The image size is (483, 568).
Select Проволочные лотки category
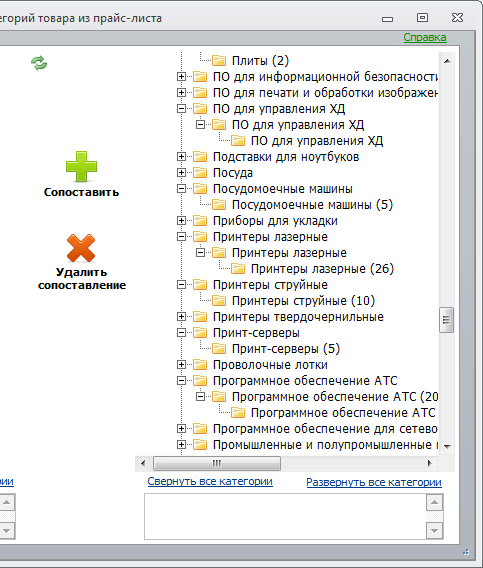pos(270,364)
